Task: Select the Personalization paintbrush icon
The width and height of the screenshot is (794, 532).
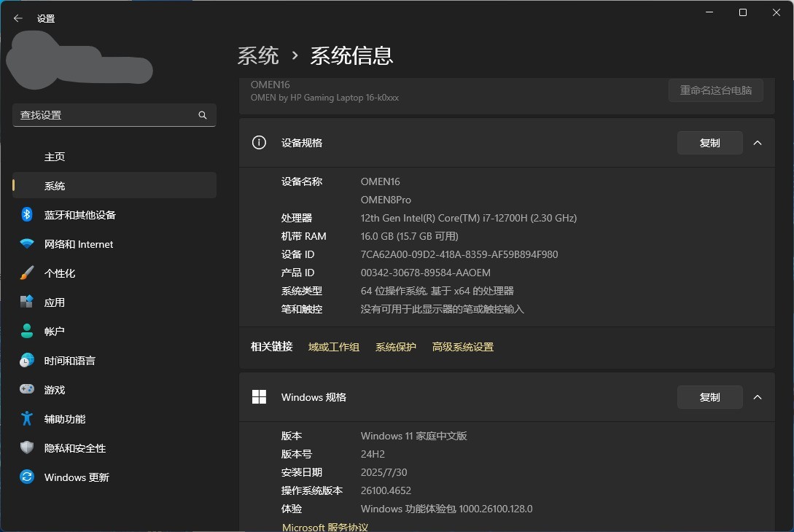Action: click(x=27, y=273)
